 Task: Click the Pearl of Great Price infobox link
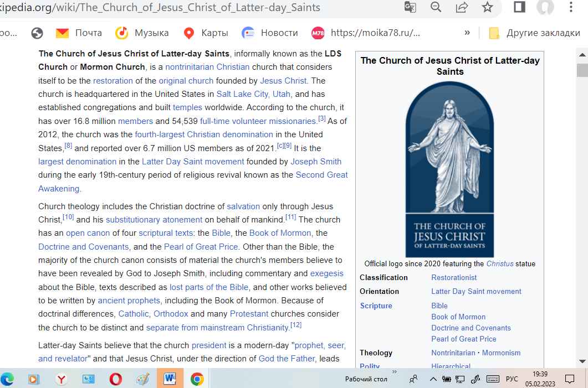tap(463, 339)
